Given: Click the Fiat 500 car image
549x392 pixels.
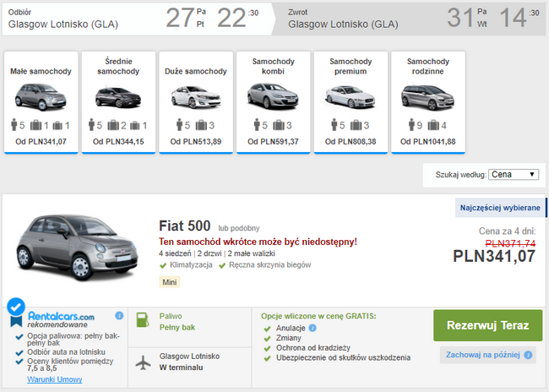Looking at the screenshot, I should pos(78,248).
